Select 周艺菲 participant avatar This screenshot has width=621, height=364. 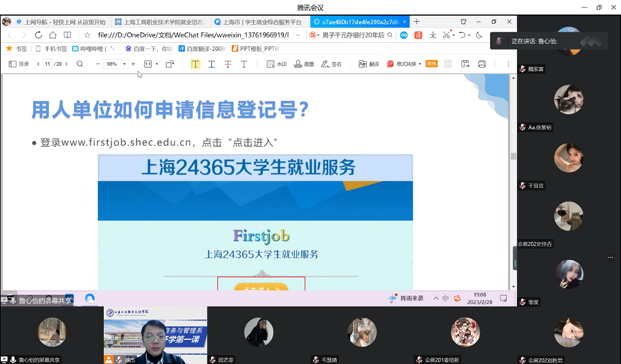click(x=258, y=332)
